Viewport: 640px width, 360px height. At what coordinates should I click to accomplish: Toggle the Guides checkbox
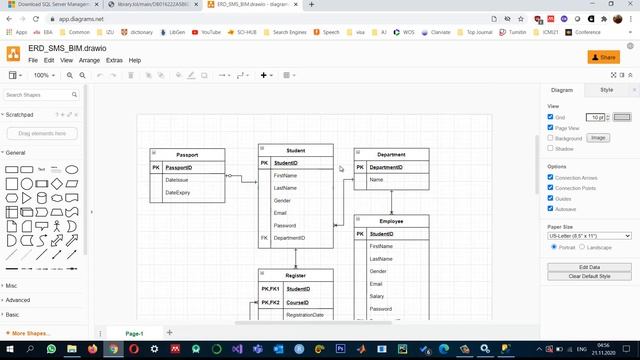[x=550, y=198]
